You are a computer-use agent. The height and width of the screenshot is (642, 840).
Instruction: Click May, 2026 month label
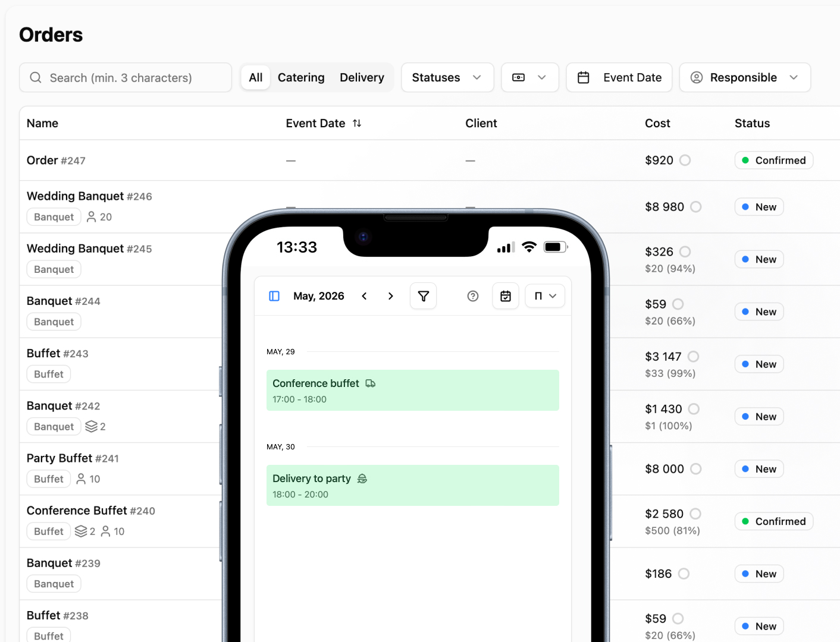coord(319,296)
